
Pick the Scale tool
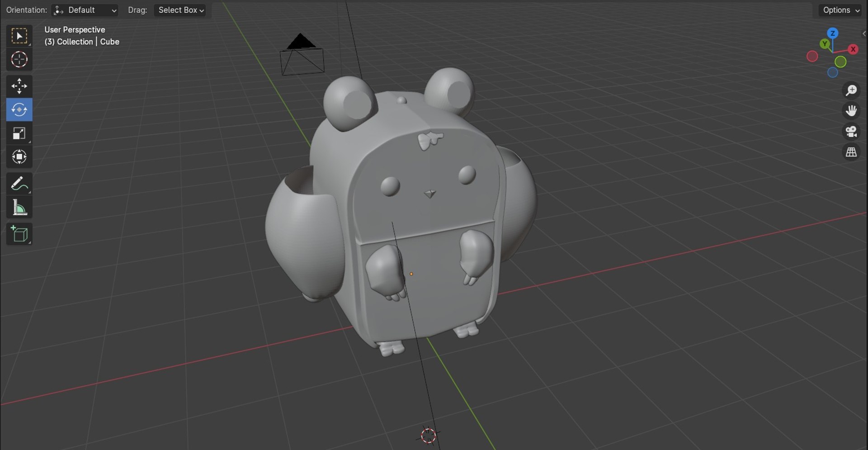19,133
